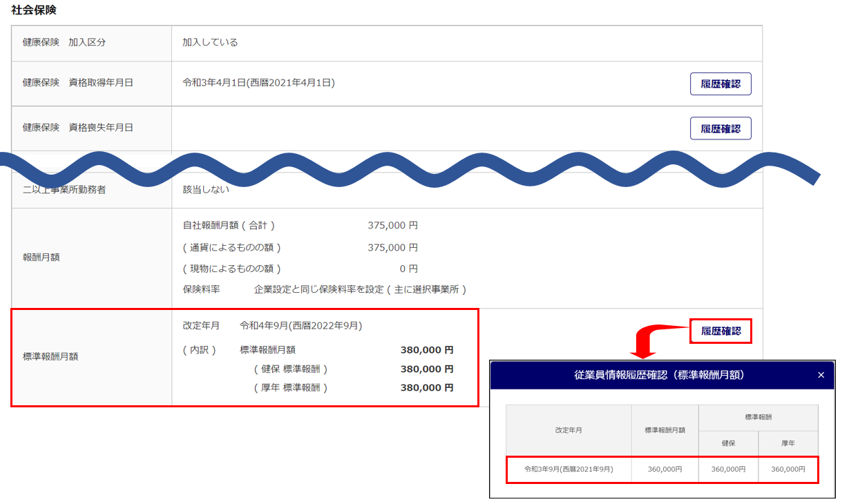Click the 厚年 標準報酬 380,000円 amount
Viewport: 849px width, 504px height.
pyautogui.click(x=426, y=388)
